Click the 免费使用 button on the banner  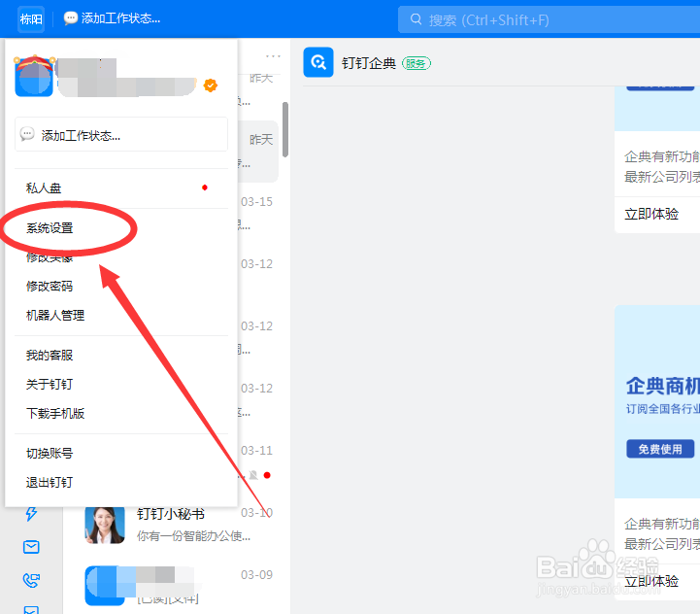pyautogui.click(x=660, y=449)
